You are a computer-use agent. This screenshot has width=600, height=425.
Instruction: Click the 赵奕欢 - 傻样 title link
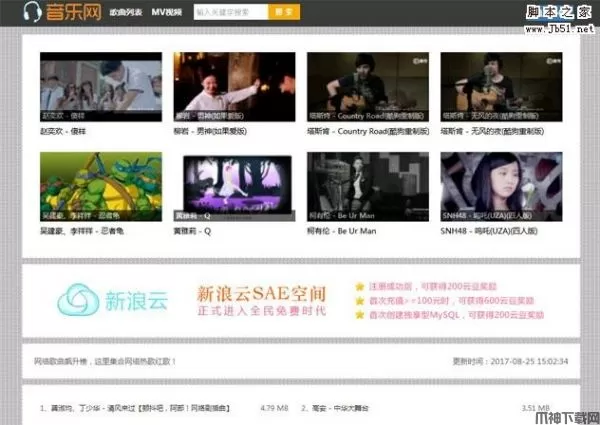click(x=63, y=131)
